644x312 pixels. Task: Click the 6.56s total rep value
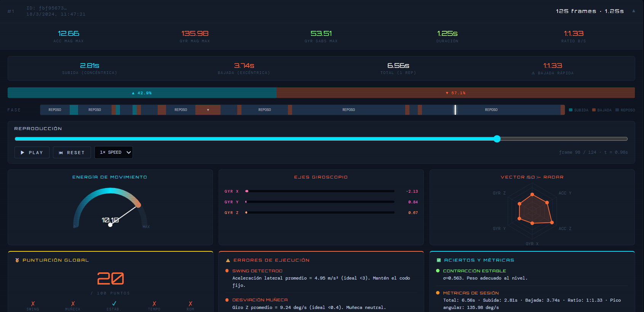tap(398, 66)
